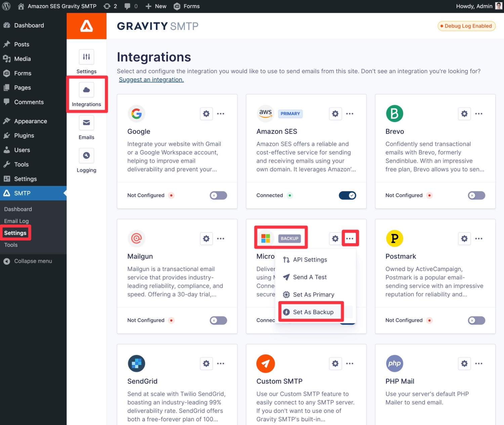Open Mailgun card three-dot menu

pyautogui.click(x=221, y=239)
